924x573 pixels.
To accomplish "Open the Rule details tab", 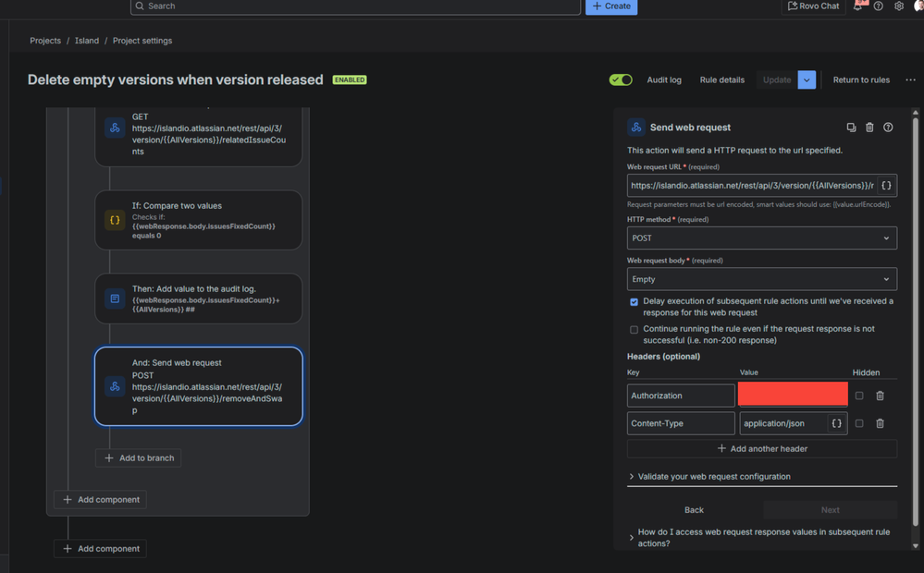I will pyautogui.click(x=721, y=80).
